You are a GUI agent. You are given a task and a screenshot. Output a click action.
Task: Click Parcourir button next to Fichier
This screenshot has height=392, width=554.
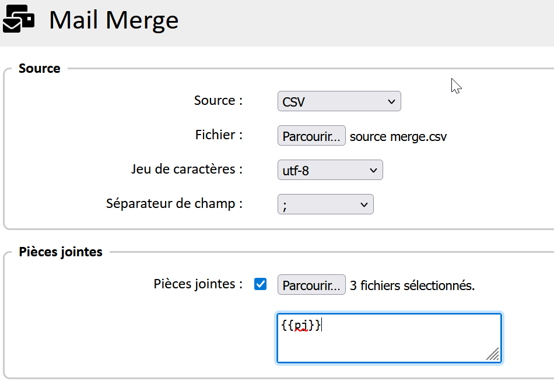[x=311, y=136]
